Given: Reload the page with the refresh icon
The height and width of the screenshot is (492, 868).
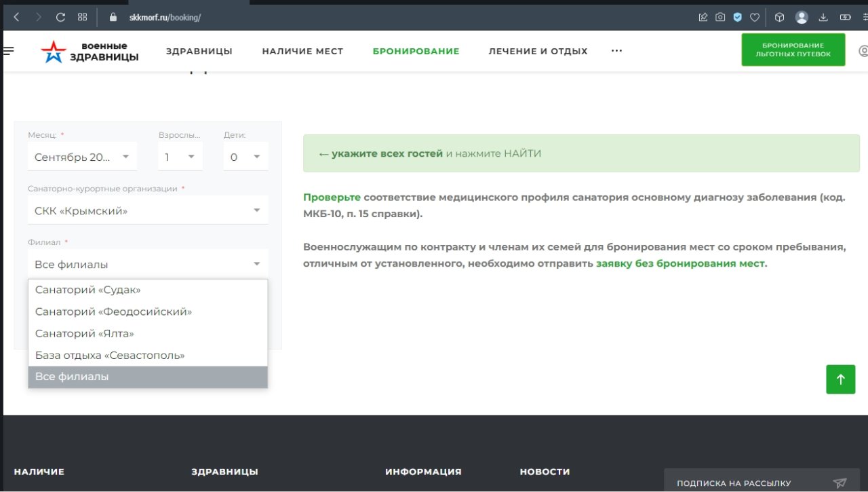Looking at the screenshot, I should click(60, 17).
